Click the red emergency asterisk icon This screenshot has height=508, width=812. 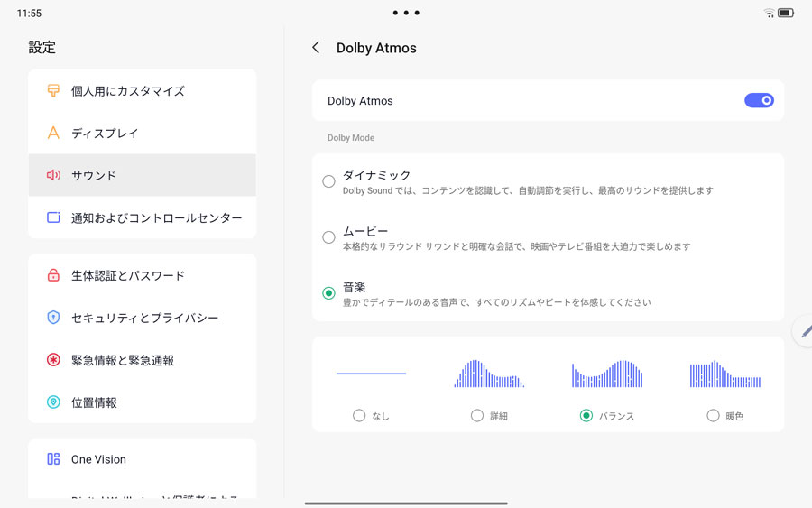tap(53, 359)
